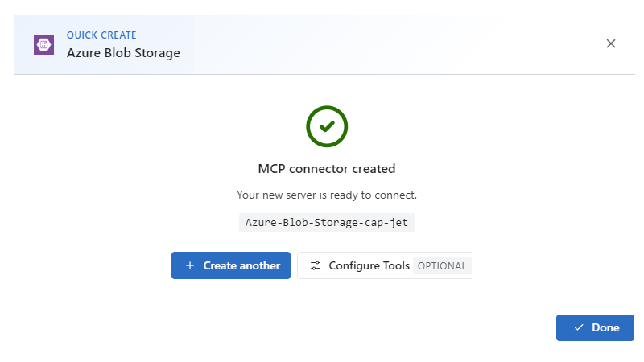This screenshot has height=362, width=644.
Task: Click the checkmark icon inside Done button
Action: [x=579, y=327]
